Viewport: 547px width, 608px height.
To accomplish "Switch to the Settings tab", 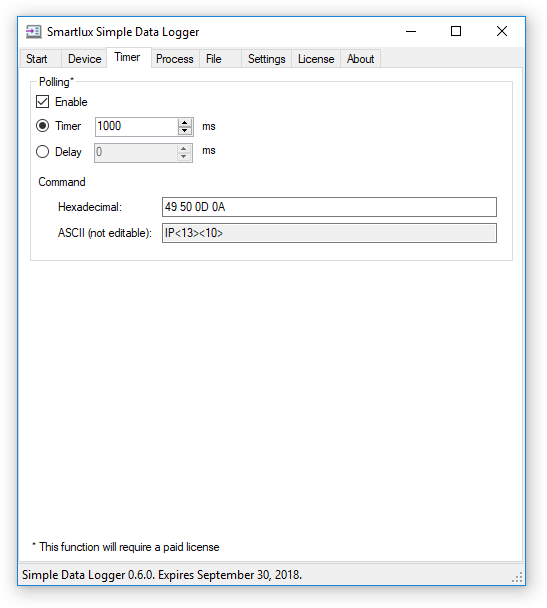I will pyautogui.click(x=267, y=59).
